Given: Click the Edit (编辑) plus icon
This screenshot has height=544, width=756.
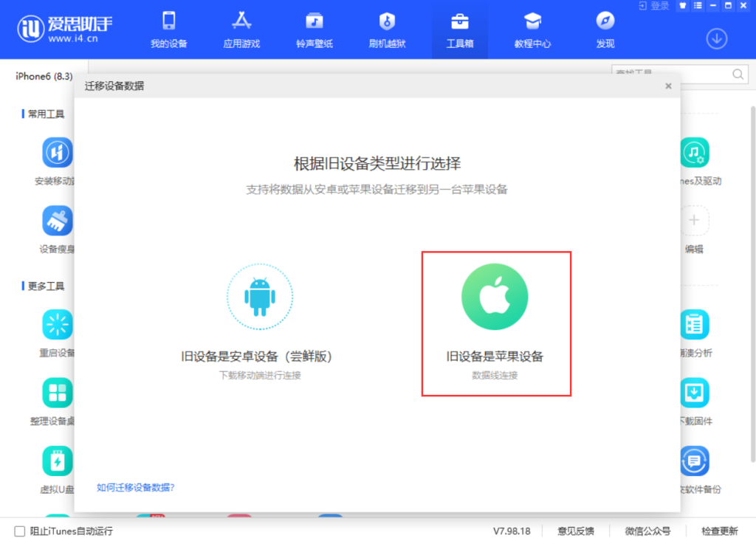Looking at the screenshot, I should click(694, 221).
